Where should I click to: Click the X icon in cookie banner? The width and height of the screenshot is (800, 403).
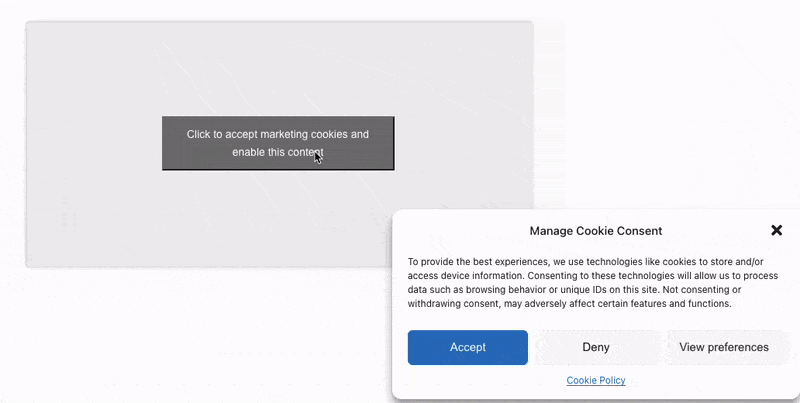coord(776,231)
